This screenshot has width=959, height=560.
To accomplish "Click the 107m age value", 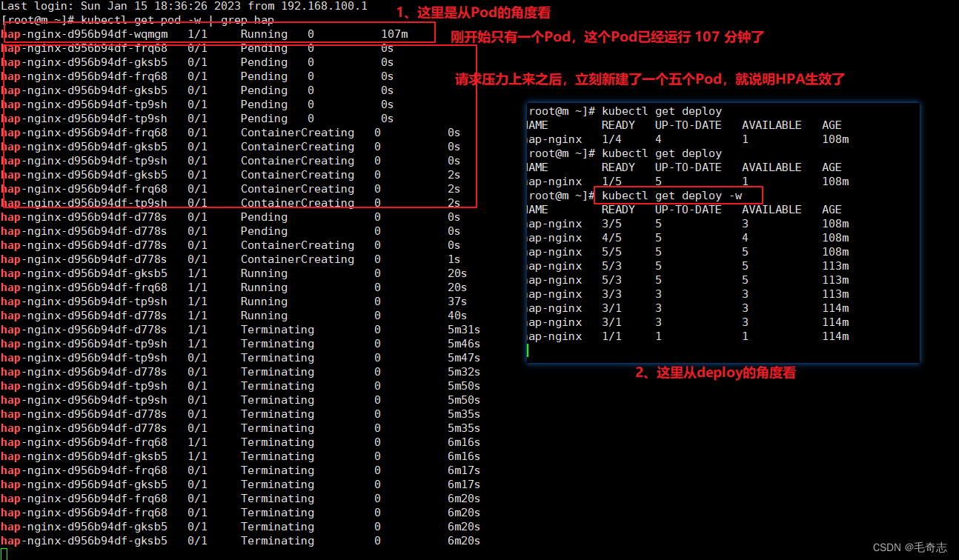I will coord(394,34).
